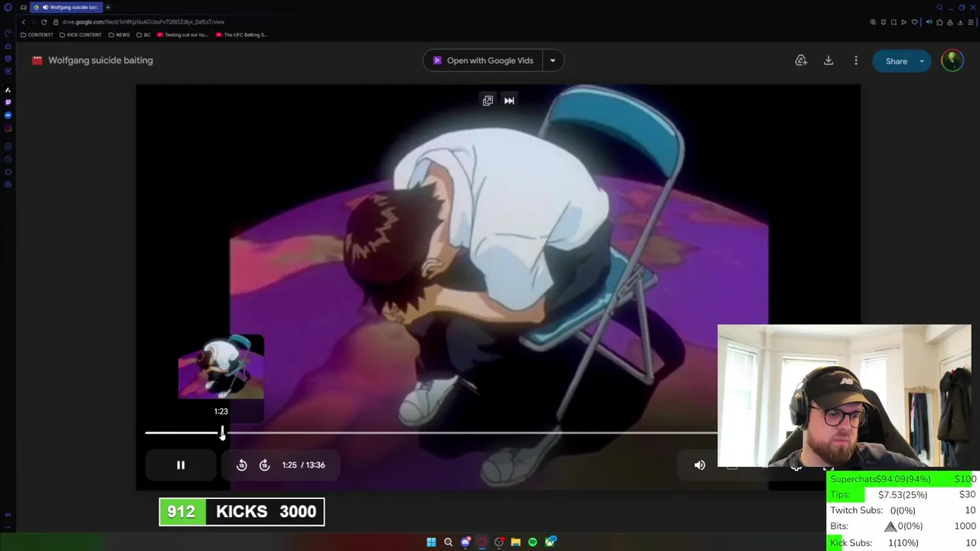Open File Explorer from the taskbar
Image resolution: width=980 pixels, height=551 pixels.
coord(515,542)
